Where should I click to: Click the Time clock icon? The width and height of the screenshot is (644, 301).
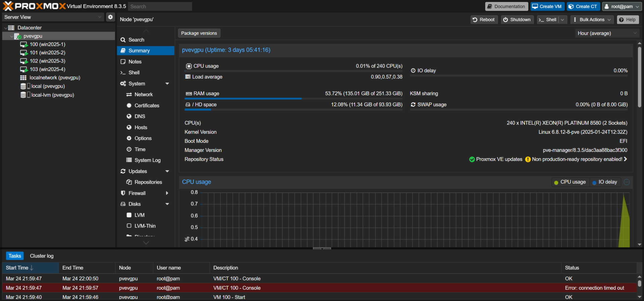(129, 149)
